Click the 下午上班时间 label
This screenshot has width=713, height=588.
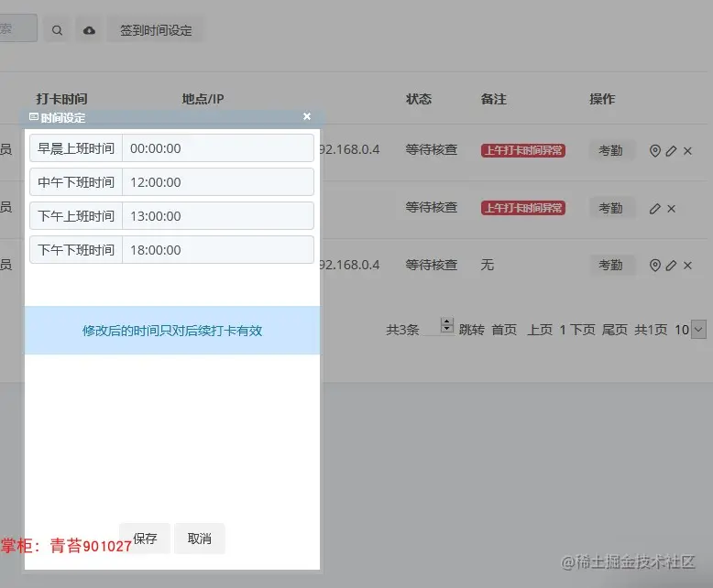coord(76,216)
